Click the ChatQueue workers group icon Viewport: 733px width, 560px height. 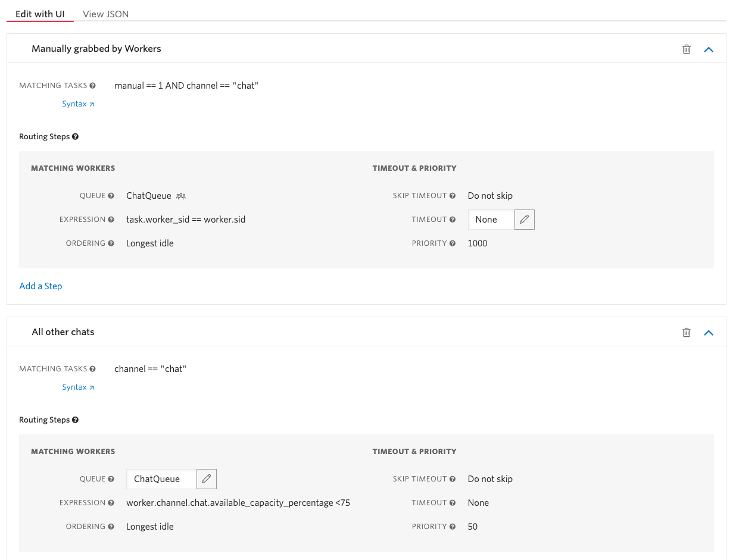click(180, 196)
